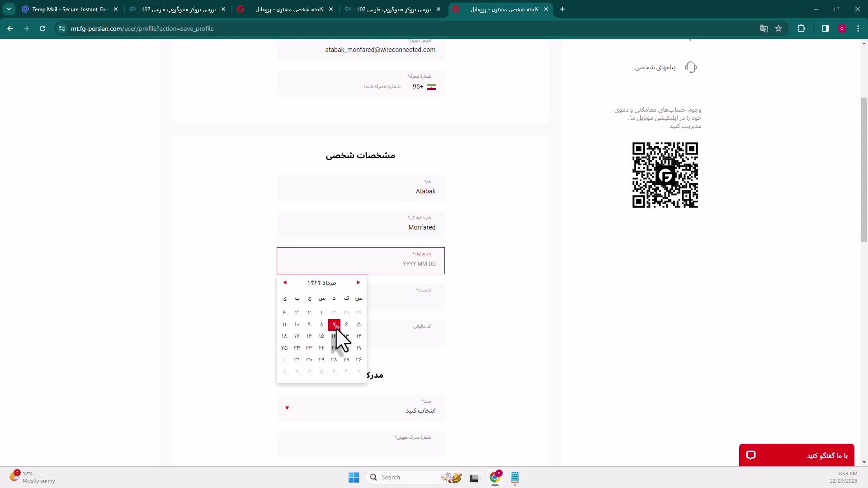Image resolution: width=868 pixels, height=488 pixels.
Task: Reload the page with refresh icon
Action: pos(42,28)
